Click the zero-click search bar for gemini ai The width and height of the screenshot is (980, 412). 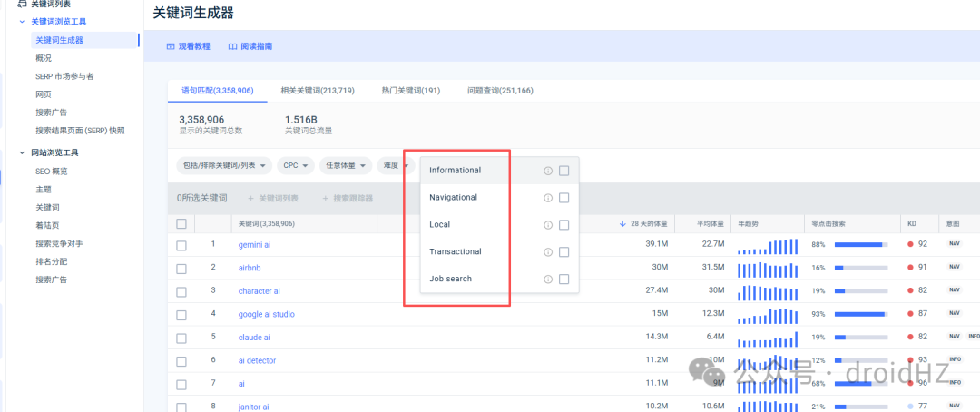860,244
